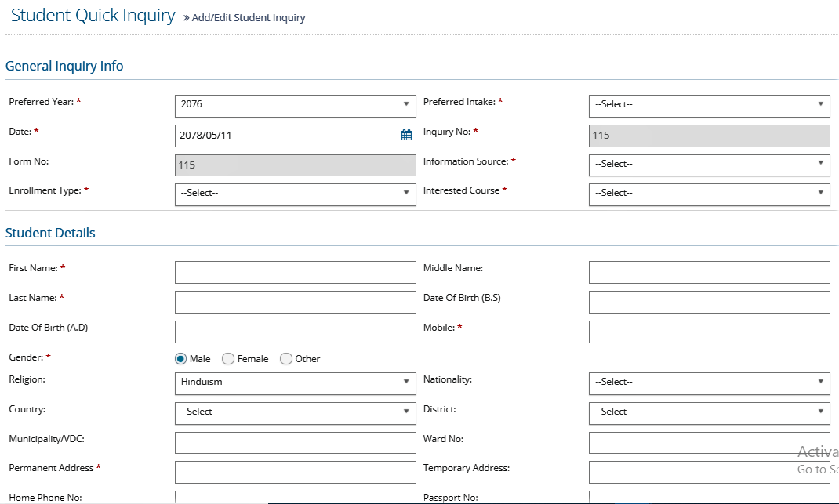Open the calendar picker in Date field
839x504 pixels.
coord(407,135)
